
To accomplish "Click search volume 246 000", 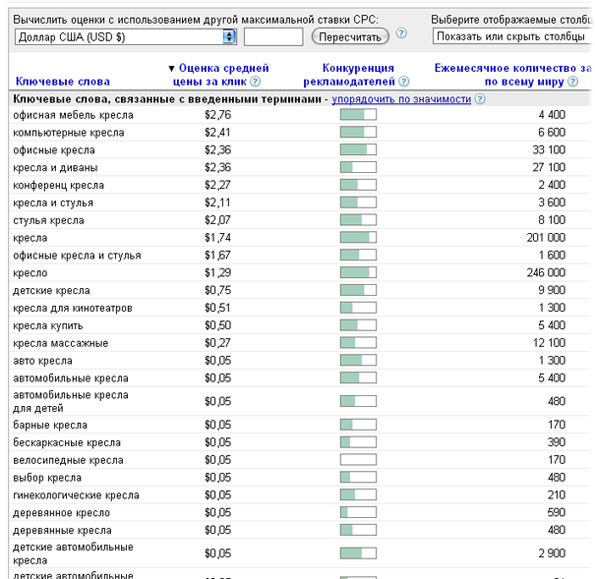I will pos(546,273).
